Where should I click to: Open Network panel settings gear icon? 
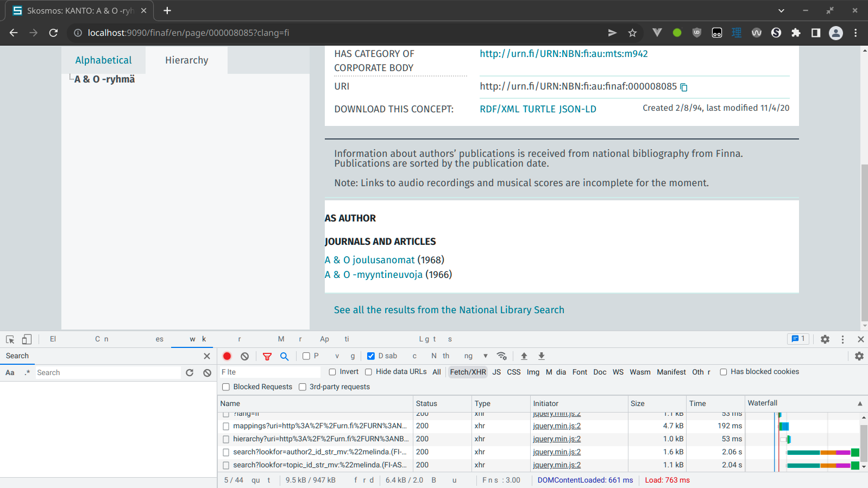point(859,356)
